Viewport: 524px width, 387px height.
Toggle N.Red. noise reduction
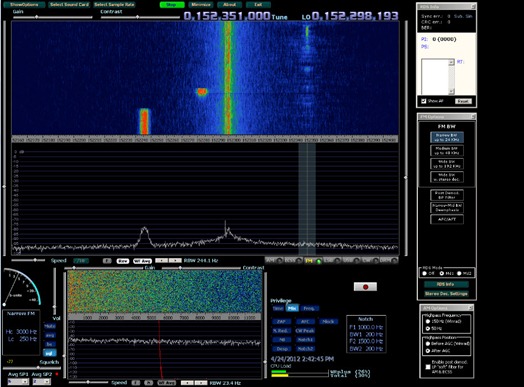pyautogui.click(x=281, y=331)
